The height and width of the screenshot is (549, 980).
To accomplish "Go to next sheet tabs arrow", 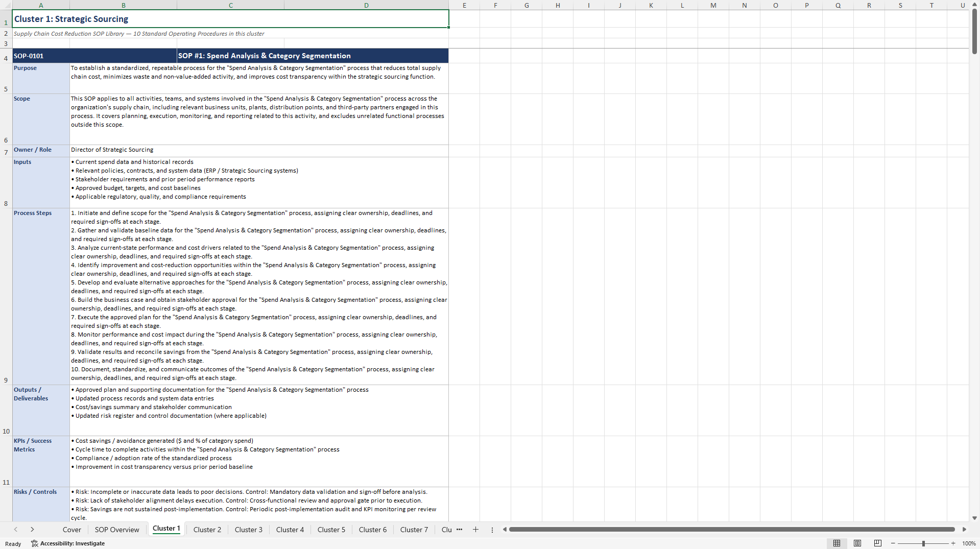I will [32, 530].
